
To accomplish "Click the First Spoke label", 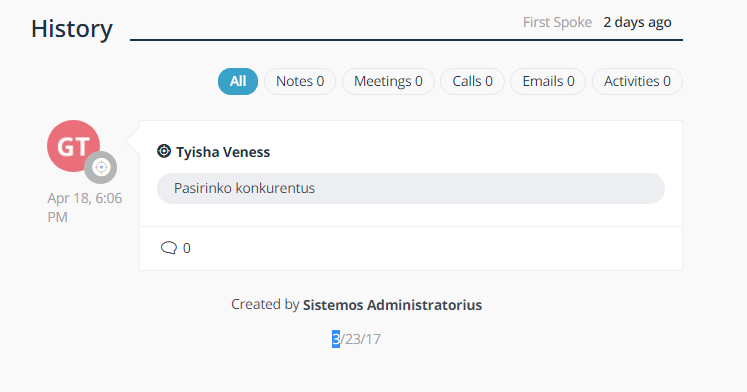I will (x=557, y=22).
